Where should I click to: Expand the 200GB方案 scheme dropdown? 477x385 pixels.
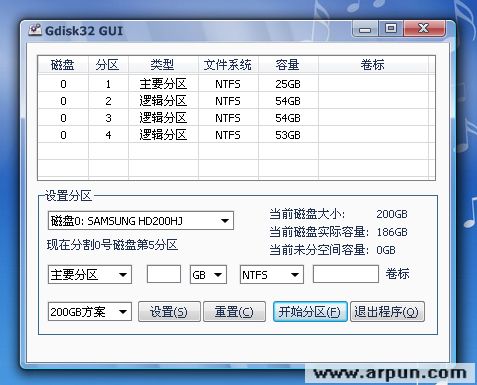(90, 312)
